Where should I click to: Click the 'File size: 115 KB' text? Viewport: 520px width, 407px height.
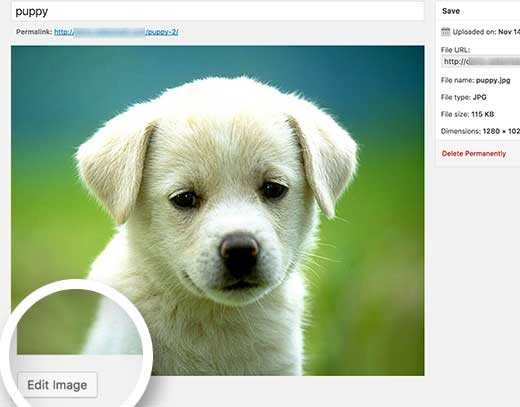click(x=467, y=114)
